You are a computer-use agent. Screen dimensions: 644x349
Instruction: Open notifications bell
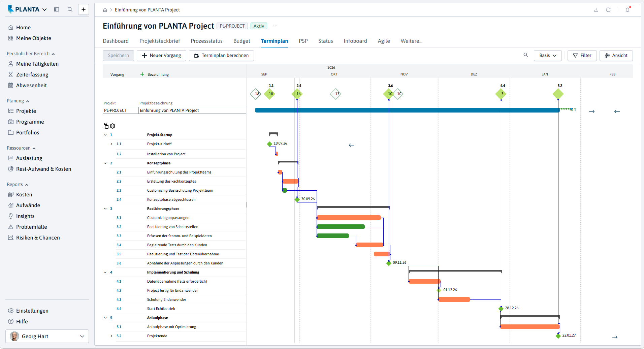(x=627, y=9)
